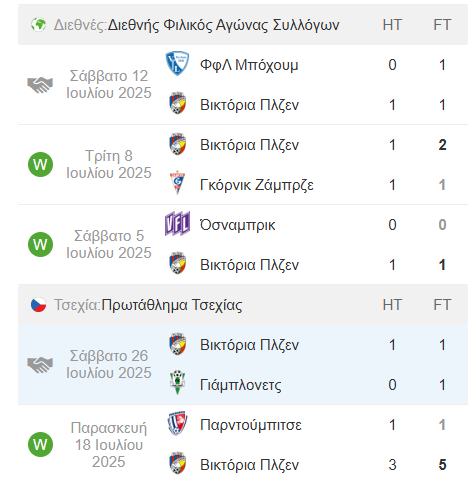Open Διεθνής Φιλικός Αγώνας Συλλόγων competition link
This screenshot has height=477, width=475.
[x=223, y=25]
